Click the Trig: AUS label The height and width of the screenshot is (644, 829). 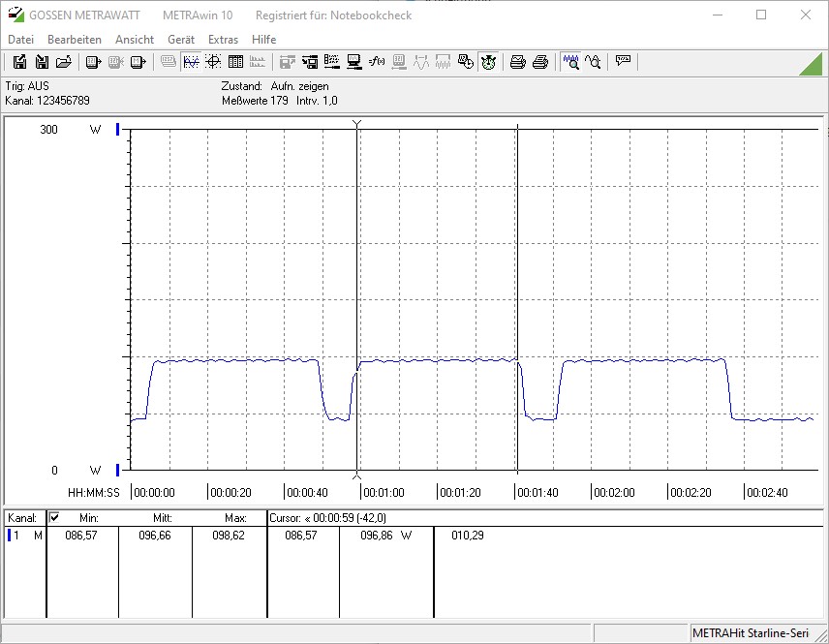point(27,85)
